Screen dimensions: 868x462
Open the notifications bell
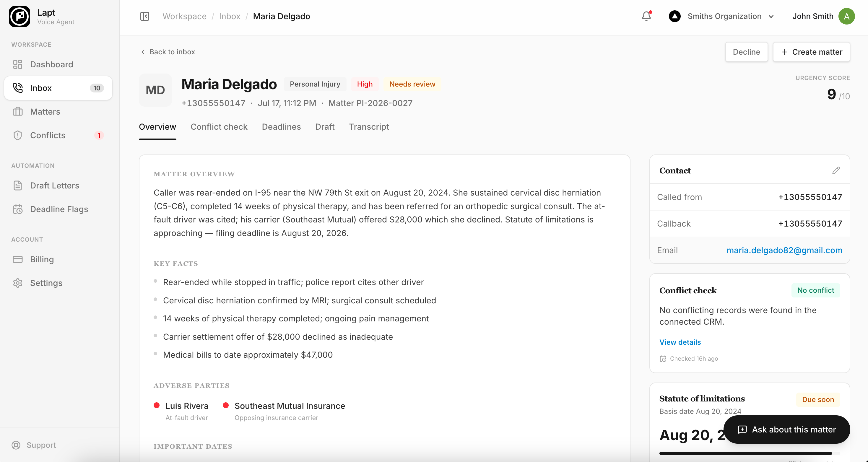pyautogui.click(x=646, y=16)
